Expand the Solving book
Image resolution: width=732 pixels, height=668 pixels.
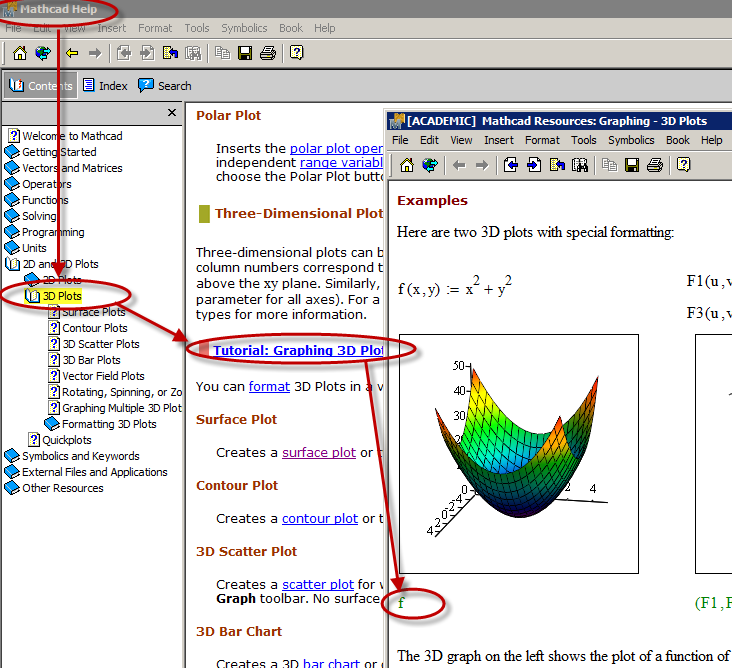pos(12,216)
